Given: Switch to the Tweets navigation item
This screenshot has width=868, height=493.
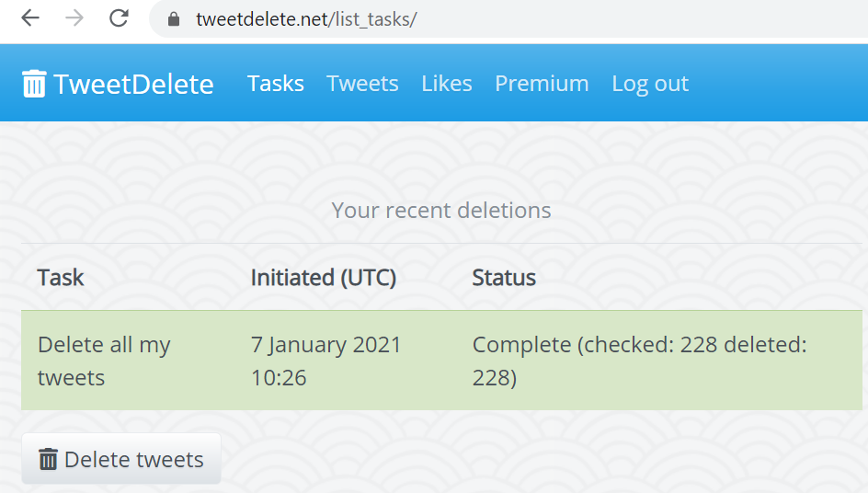Looking at the screenshot, I should [362, 84].
